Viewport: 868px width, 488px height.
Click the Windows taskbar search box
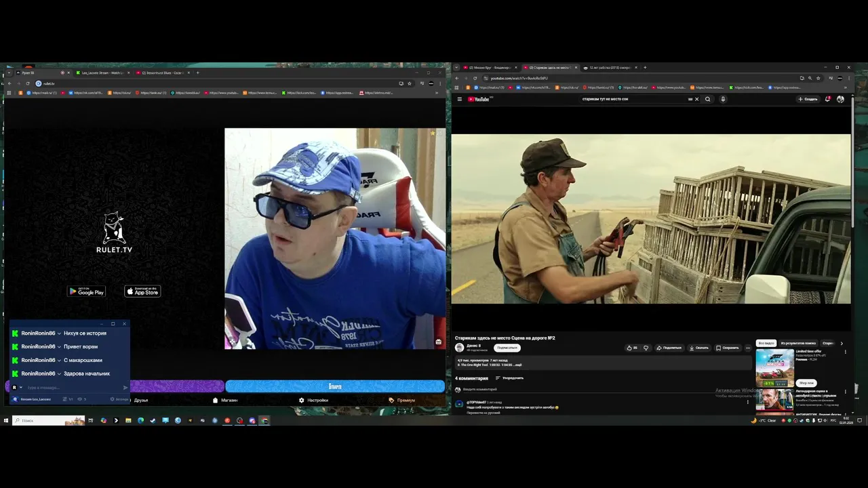point(47,421)
